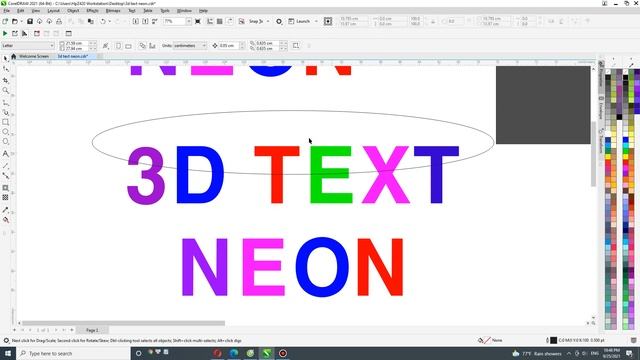Select the Freehand tool
640x360 pixels.
(x=6, y=102)
